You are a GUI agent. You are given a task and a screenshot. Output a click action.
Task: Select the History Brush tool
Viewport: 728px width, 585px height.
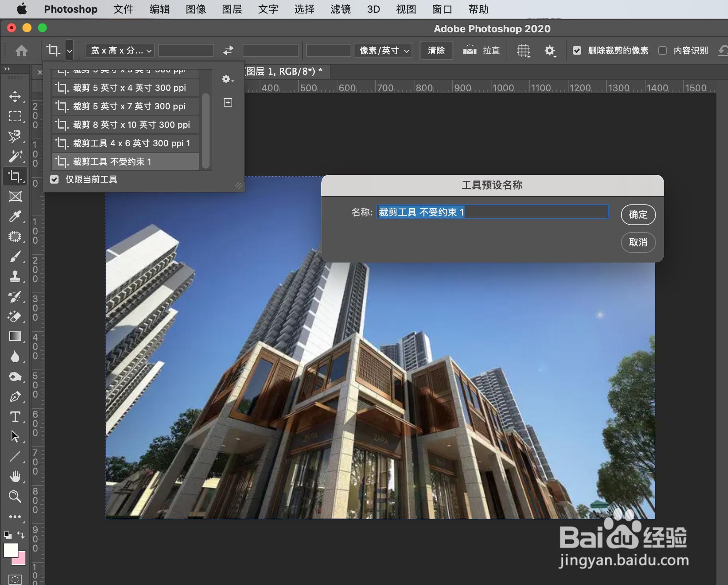pos(15,296)
